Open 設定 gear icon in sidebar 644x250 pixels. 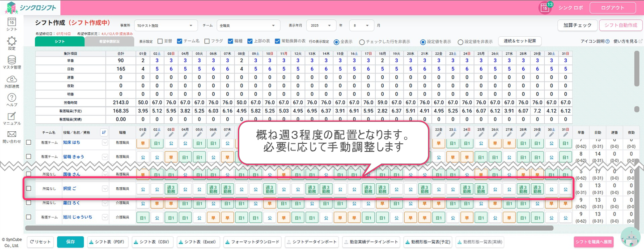tap(12, 41)
